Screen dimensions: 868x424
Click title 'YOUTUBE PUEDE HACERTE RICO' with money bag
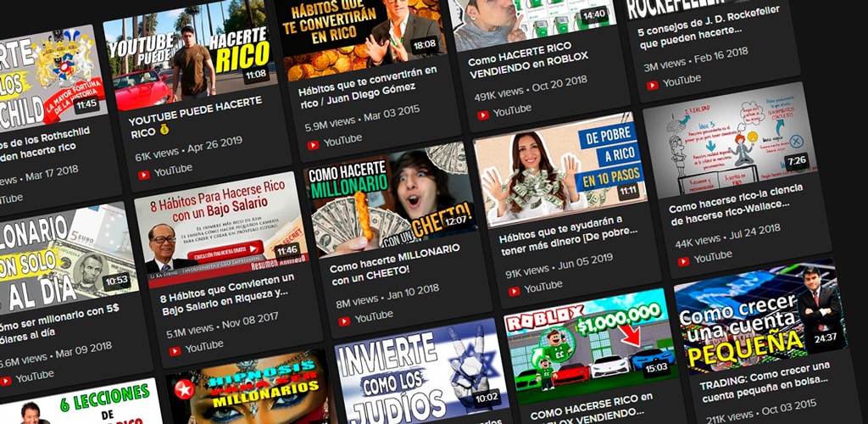coord(196,118)
